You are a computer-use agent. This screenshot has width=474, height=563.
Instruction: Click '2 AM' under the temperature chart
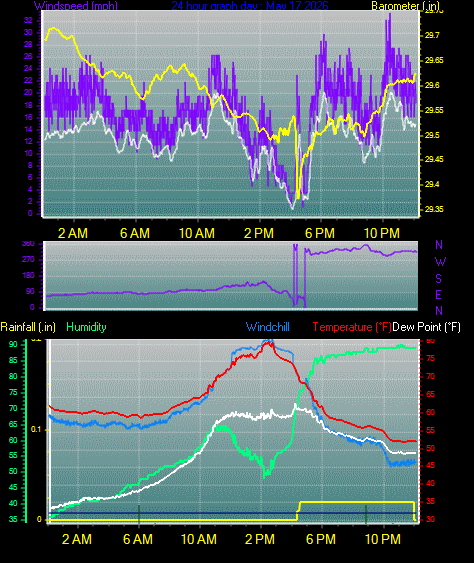[77, 539]
